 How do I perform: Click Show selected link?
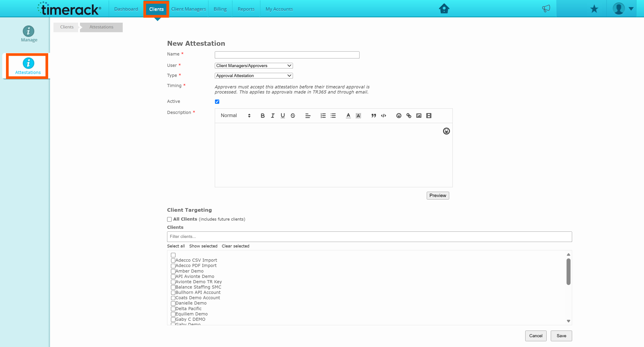tap(203, 246)
